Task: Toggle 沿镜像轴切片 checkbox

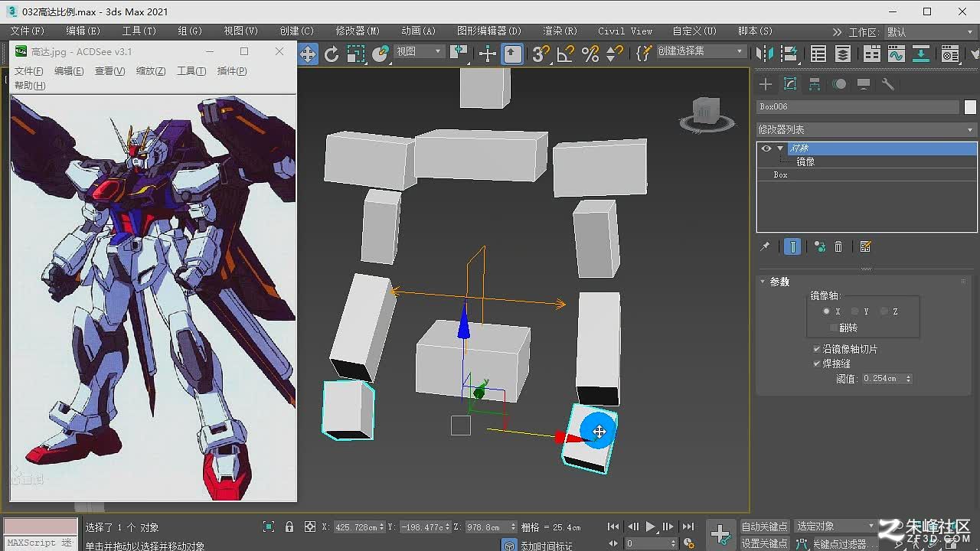Action: pyautogui.click(x=817, y=349)
